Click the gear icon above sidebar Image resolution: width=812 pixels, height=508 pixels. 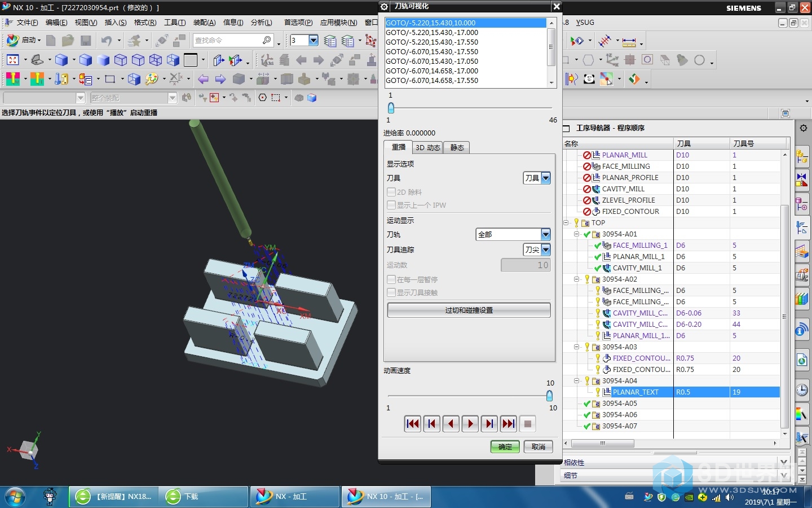click(803, 128)
